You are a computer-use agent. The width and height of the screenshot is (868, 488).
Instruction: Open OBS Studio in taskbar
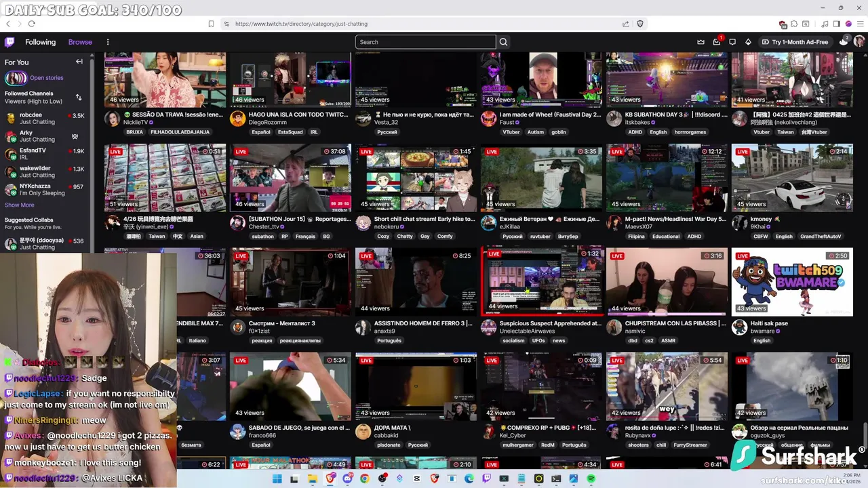tap(382, 479)
